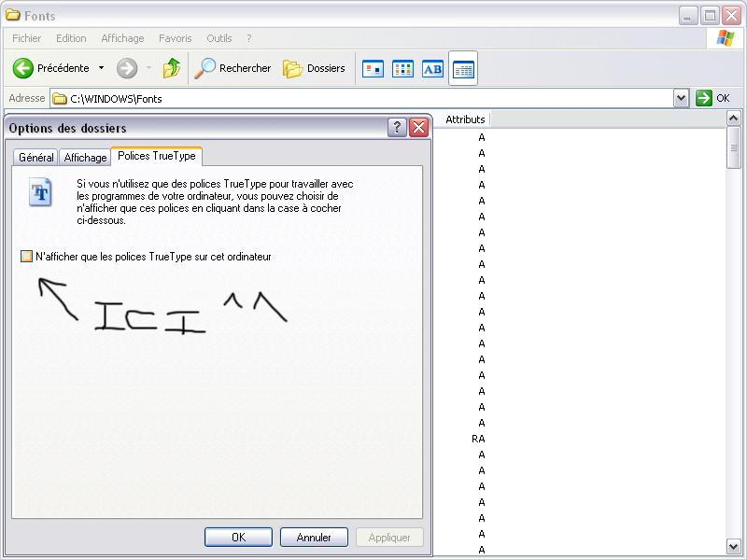Switch to list view icon

click(x=402, y=69)
